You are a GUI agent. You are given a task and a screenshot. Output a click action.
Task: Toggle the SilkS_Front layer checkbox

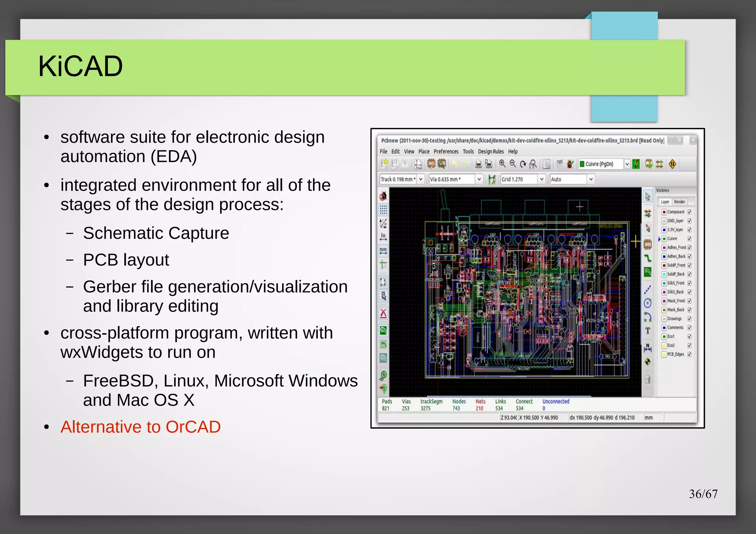point(689,283)
